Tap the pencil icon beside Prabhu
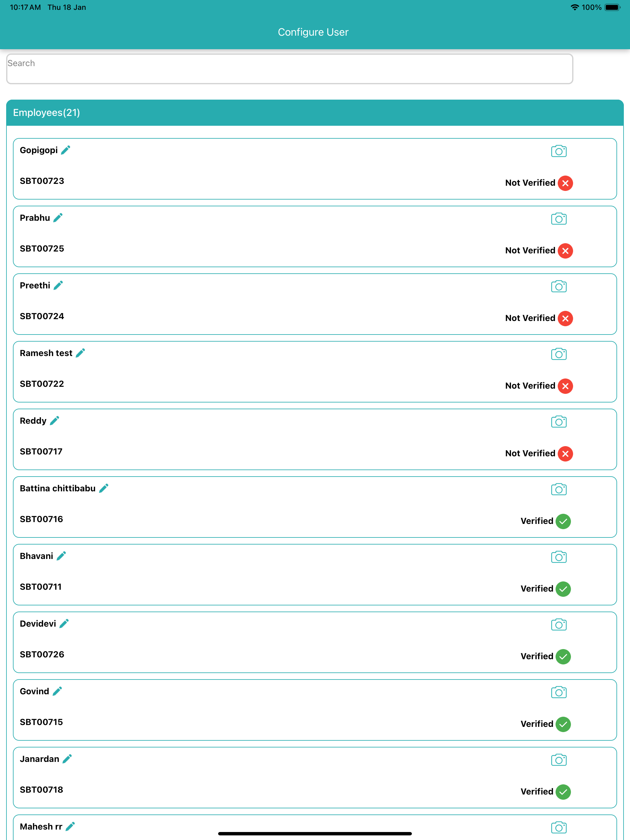630x840 pixels. (x=58, y=218)
